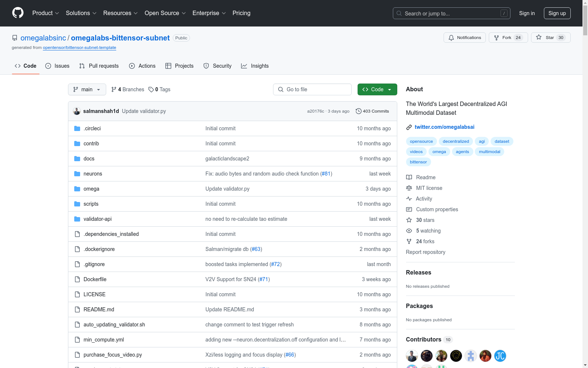Select the decentralized topic tag
This screenshot has height=368, width=588.
[x=456, y=141]
